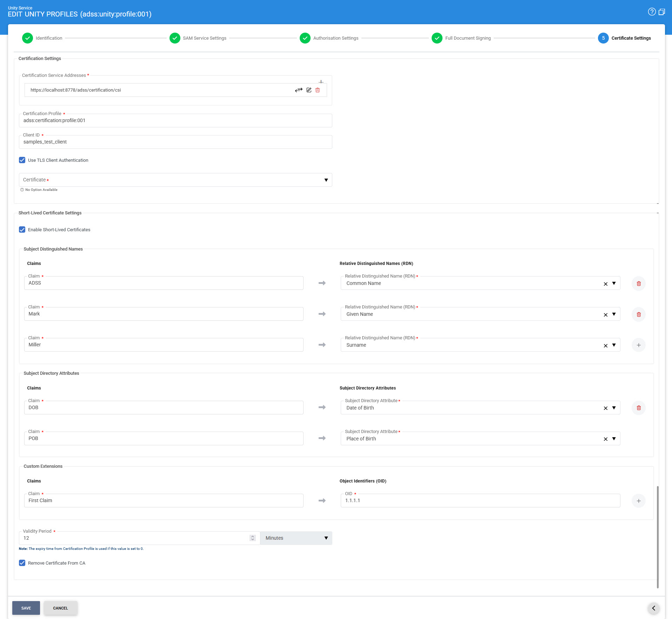Open the Given Name RDN dropdown

pos(614,314)
